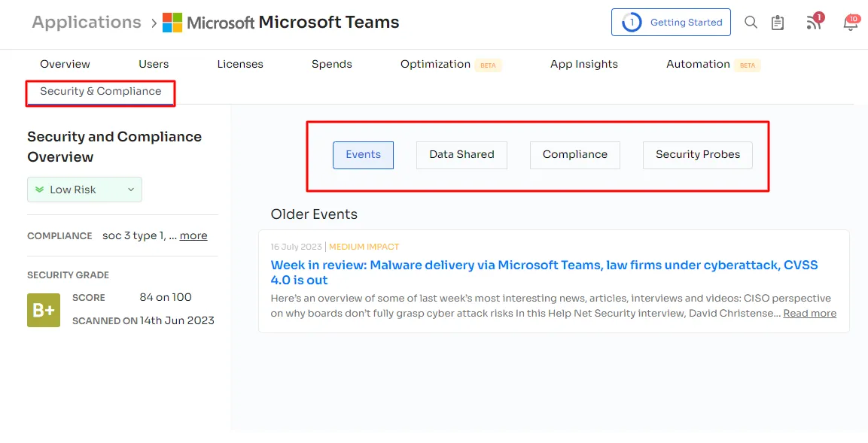Open the Low Risk dropdown
This screenshot has height=443, width=868.
[x=85, y=190]
